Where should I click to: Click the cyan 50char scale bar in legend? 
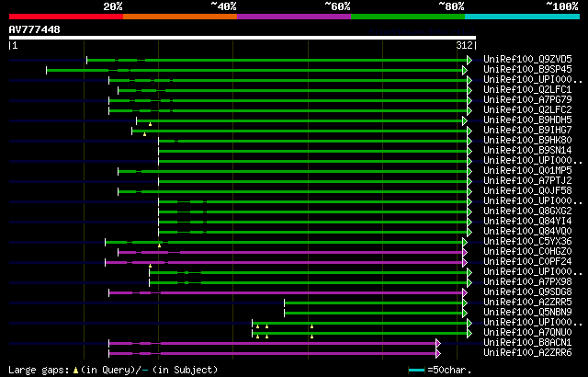coord(416,371)
